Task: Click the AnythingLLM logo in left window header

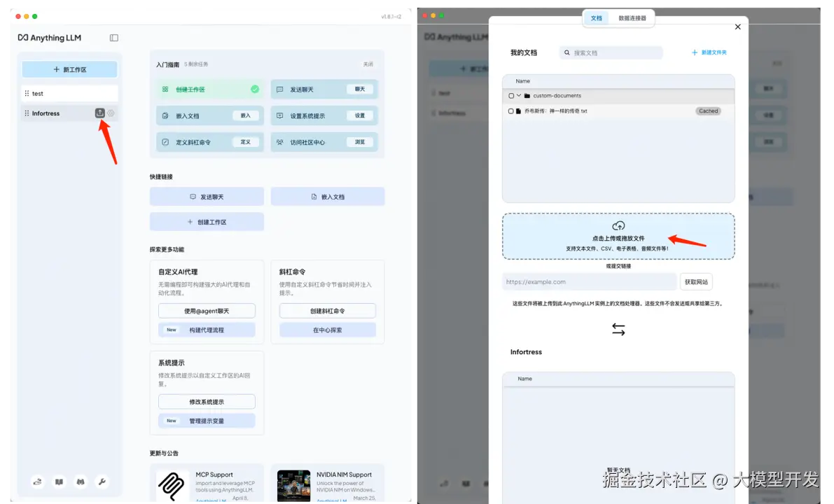Action: click(x=50, y=38)
